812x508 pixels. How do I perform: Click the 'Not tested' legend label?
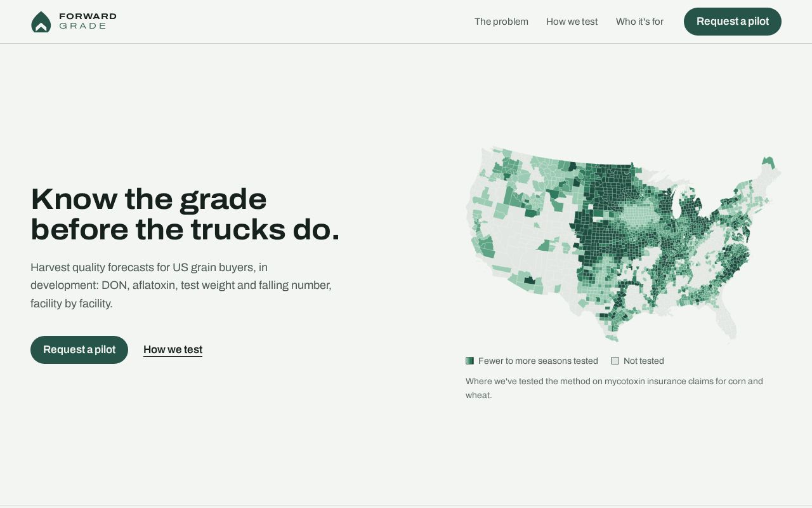click(644, 361)
